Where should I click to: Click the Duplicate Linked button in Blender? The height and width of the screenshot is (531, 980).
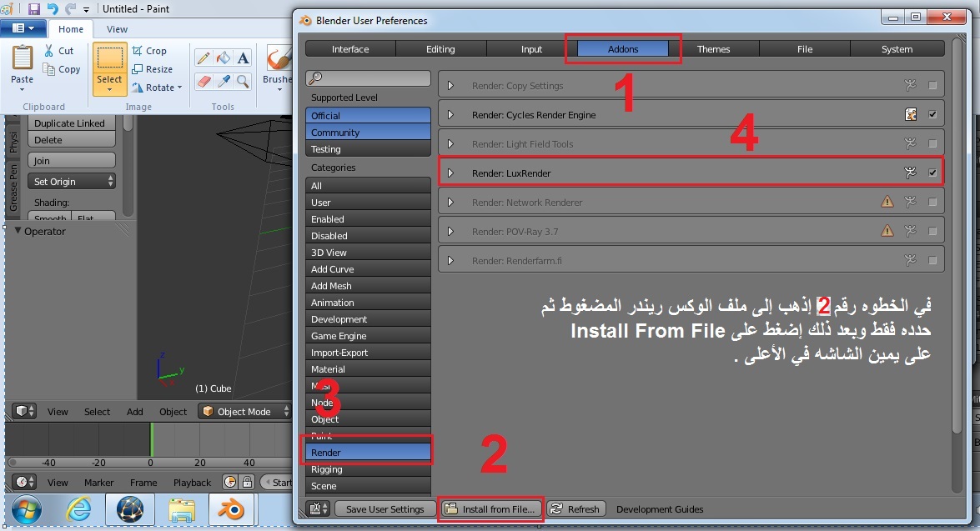(71, 123)
